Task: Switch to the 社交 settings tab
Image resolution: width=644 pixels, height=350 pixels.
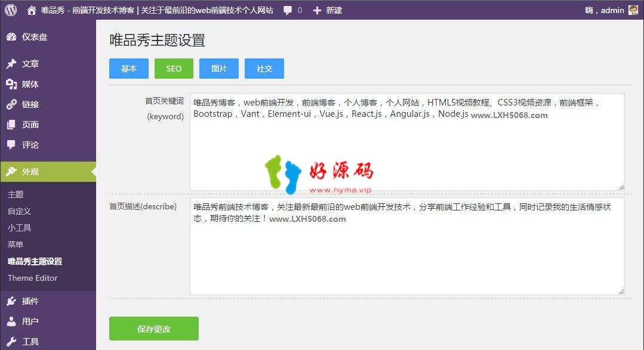Action: [264, 69]
